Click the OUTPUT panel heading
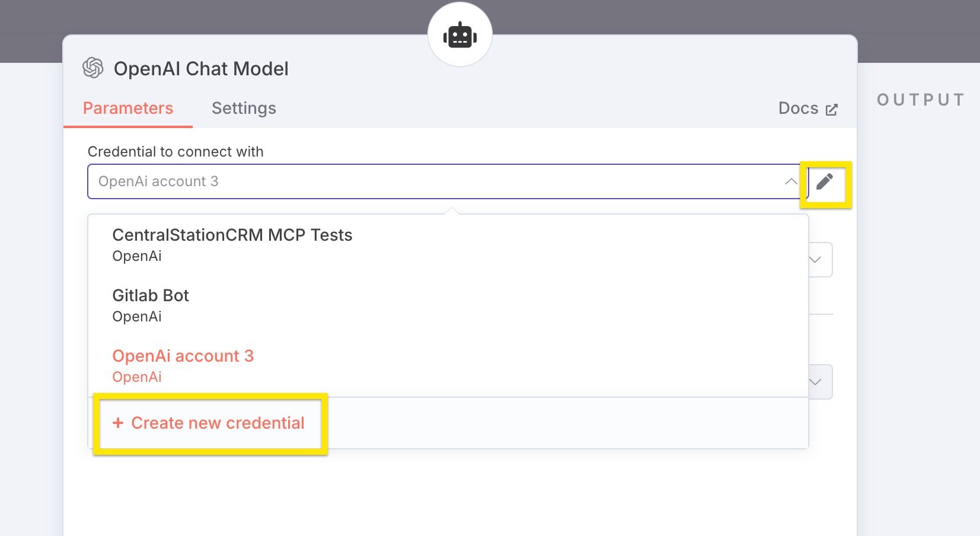 click(x=920, y=100)
